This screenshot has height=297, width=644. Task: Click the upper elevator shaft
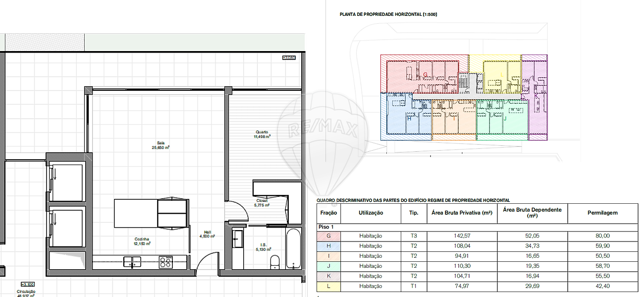coord(66,181)
